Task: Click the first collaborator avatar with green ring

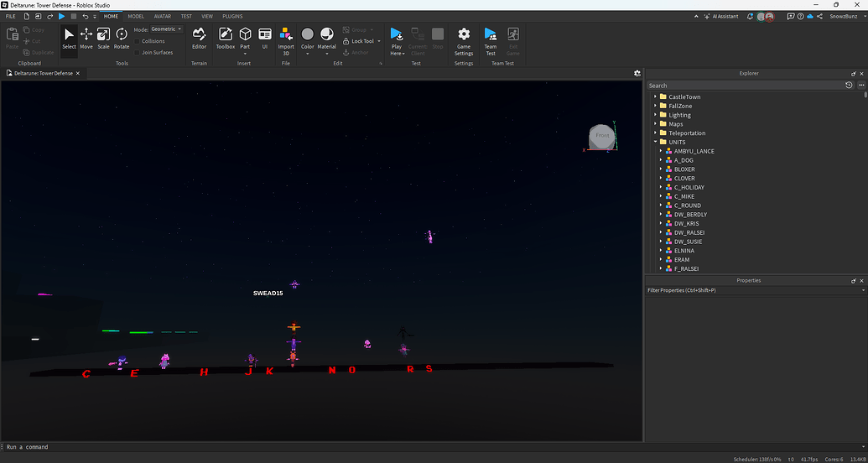Action: pos(761,17)
